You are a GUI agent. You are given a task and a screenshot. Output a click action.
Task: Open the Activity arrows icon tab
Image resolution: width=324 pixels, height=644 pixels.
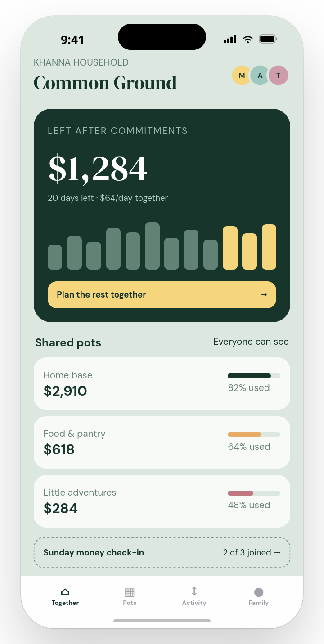(x=194, y=591)
